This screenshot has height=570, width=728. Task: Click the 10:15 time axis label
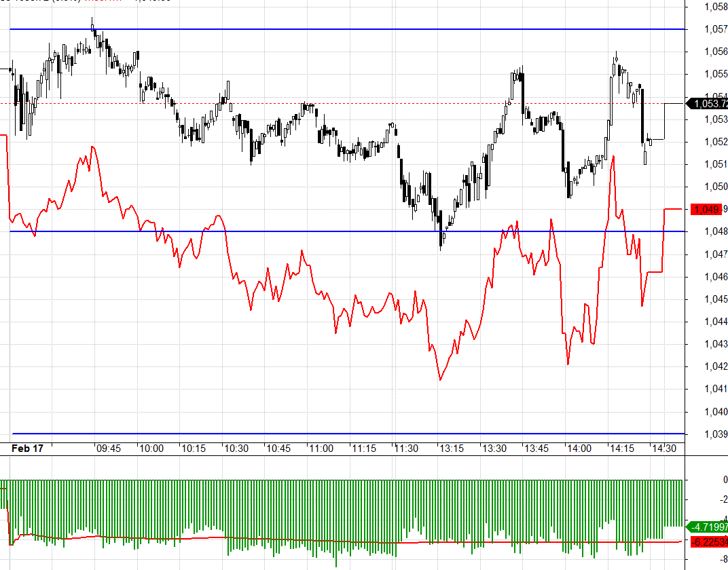[x=194, y=449]
